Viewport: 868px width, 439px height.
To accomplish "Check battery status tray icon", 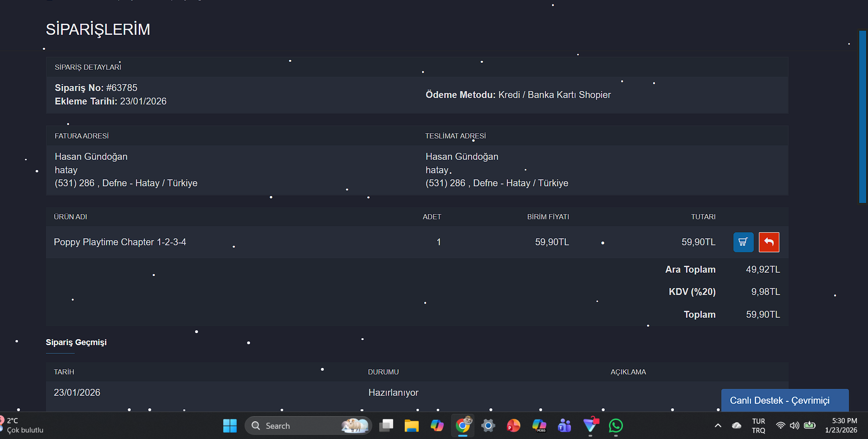I will (810, 426).
